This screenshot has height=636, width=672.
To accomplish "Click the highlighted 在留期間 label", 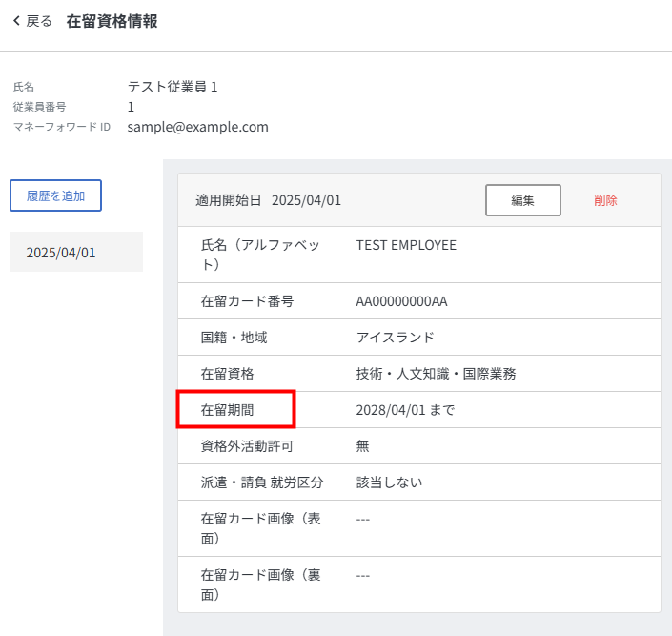I will click(234, 409).
